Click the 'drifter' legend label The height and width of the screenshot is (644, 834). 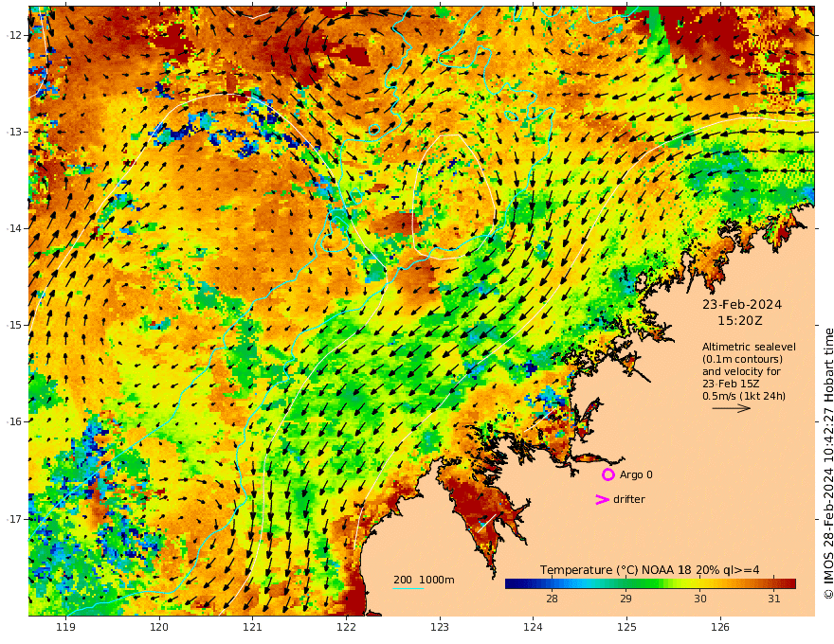click(629, 499)
